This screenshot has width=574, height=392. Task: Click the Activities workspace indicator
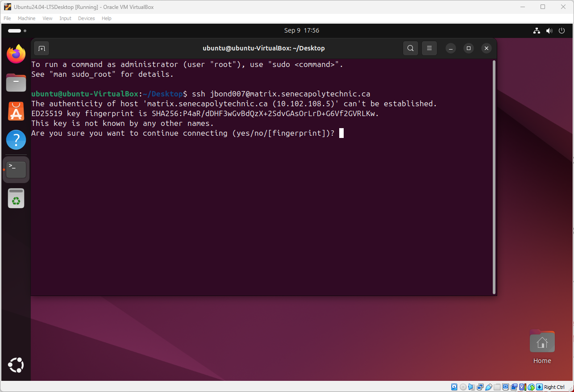pos(17,31)
